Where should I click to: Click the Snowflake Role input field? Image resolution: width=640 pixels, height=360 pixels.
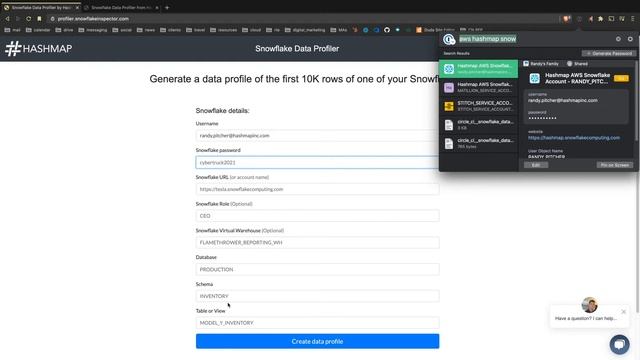click(x=317, y=216)
